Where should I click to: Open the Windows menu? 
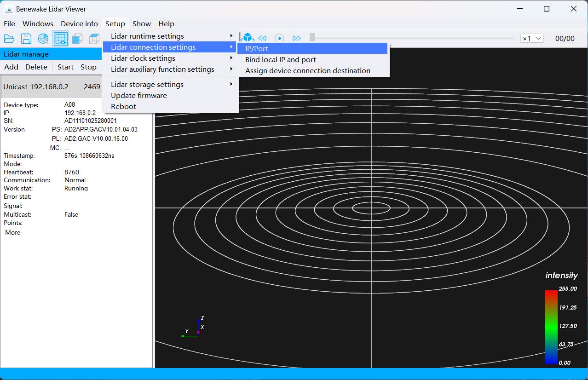point(38,24)
